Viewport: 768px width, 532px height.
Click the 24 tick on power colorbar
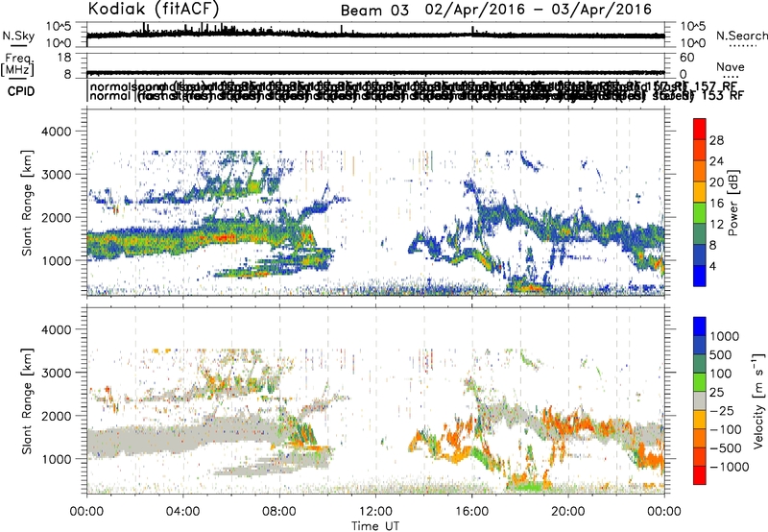click(x=716, y=161)
